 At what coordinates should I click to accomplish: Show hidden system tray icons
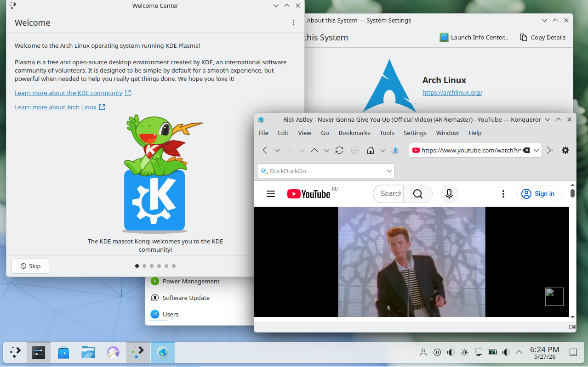pos(519,352)
